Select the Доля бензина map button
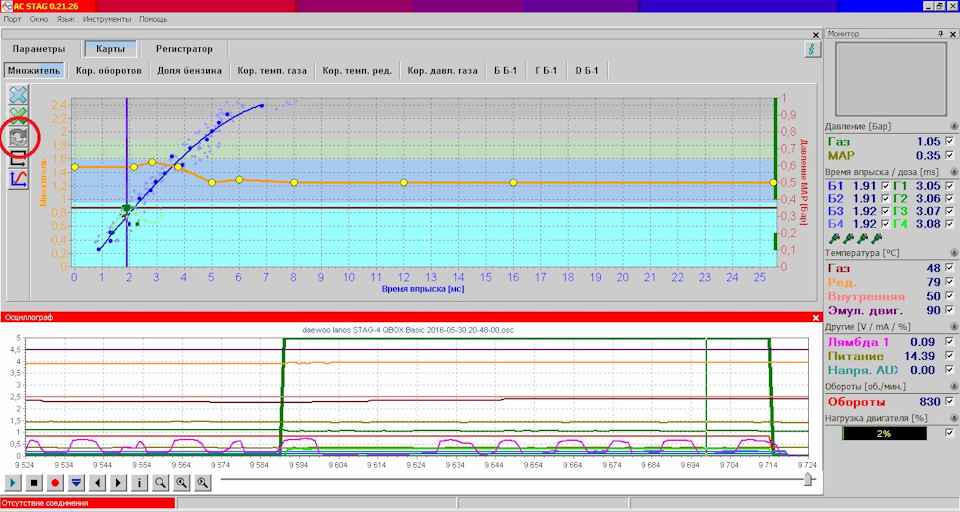 point(190,70)
